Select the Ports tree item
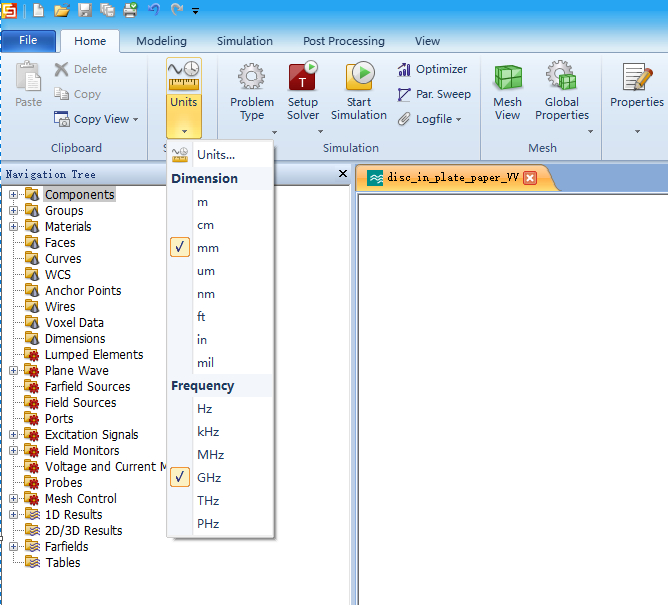Image resolution: width=668 pixels, height=605 pixels. [59, 418]
